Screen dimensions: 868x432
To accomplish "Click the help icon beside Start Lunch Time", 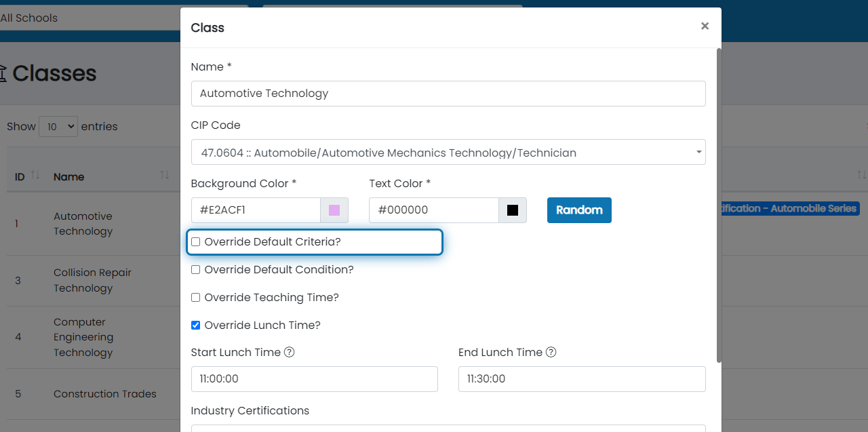I will [289, 352].
